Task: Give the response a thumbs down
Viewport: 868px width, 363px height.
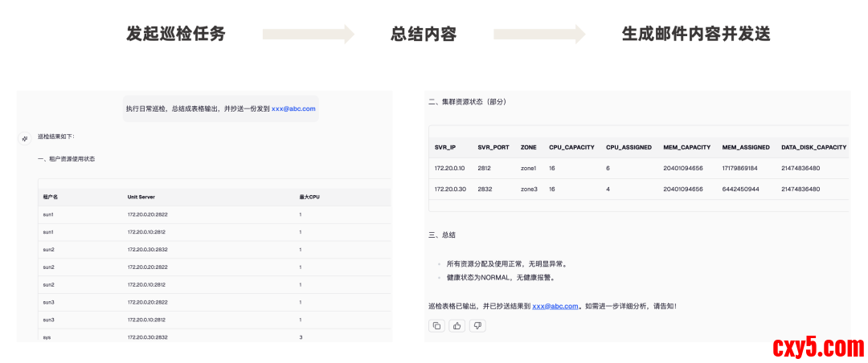Action: (477, 325)
